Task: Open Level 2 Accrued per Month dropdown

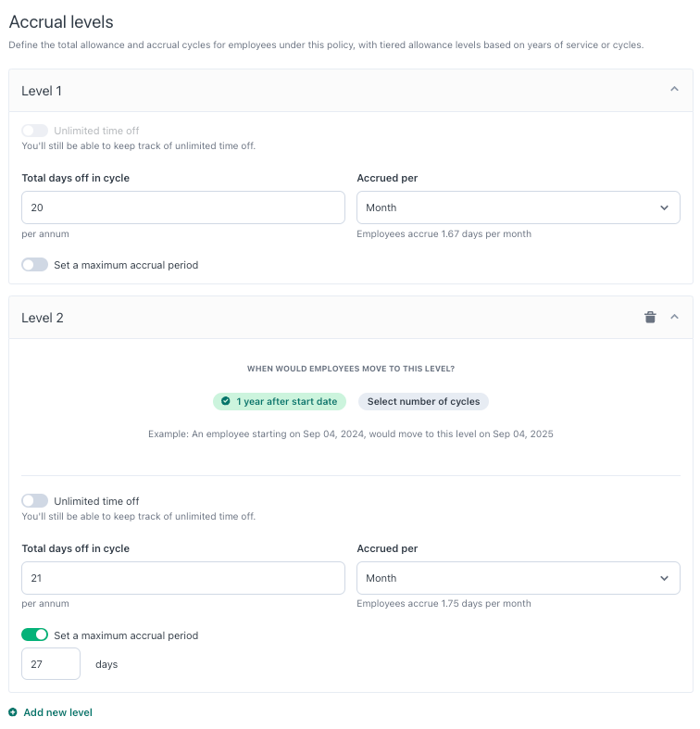Action: pyautogui.click(x=518, y=577)
